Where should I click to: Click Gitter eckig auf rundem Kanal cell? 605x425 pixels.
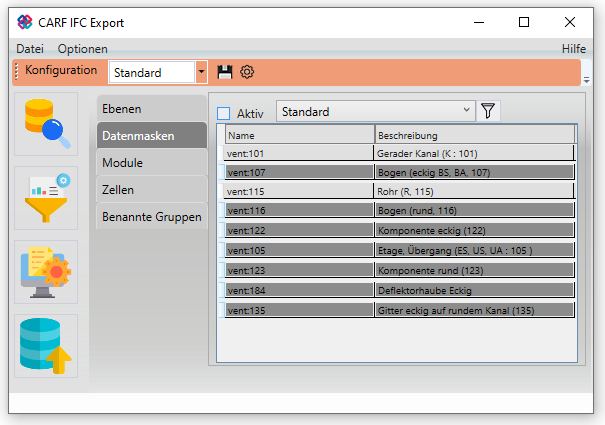[x=475, y=311]
